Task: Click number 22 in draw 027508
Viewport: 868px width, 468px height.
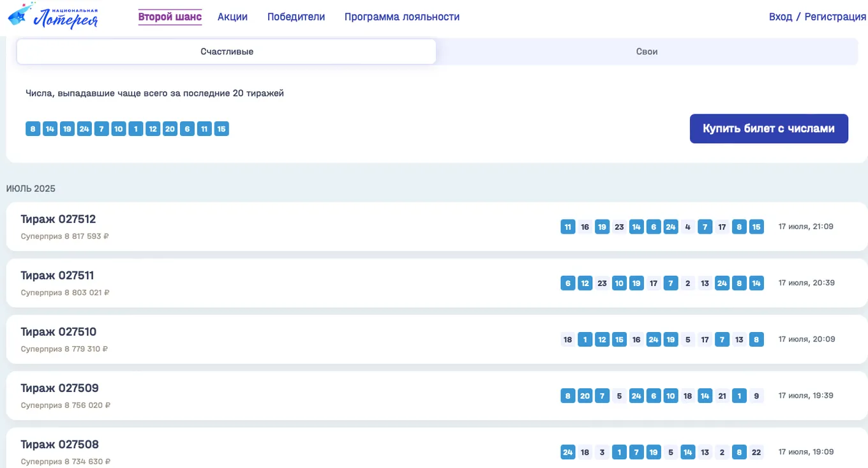Action: point(756,452)
